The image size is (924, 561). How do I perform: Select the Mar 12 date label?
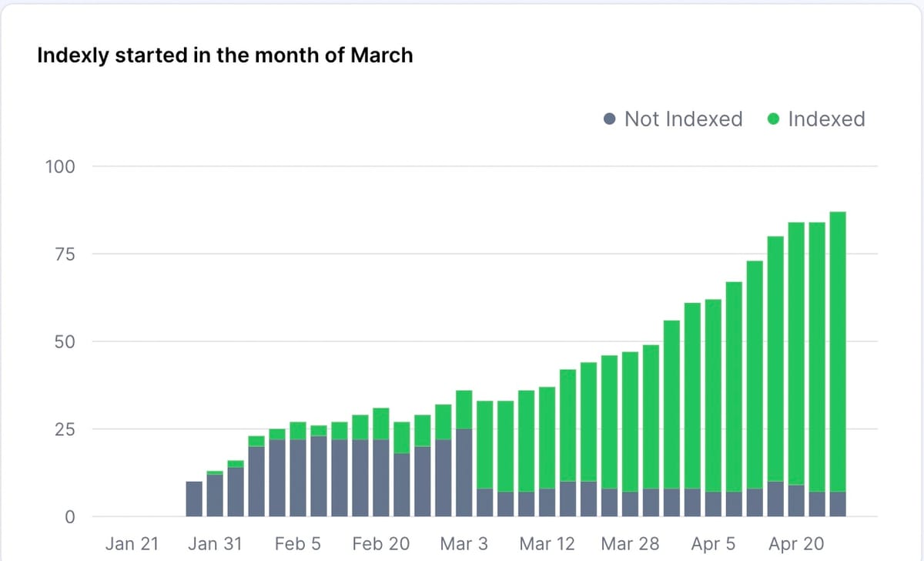[547, 544]
